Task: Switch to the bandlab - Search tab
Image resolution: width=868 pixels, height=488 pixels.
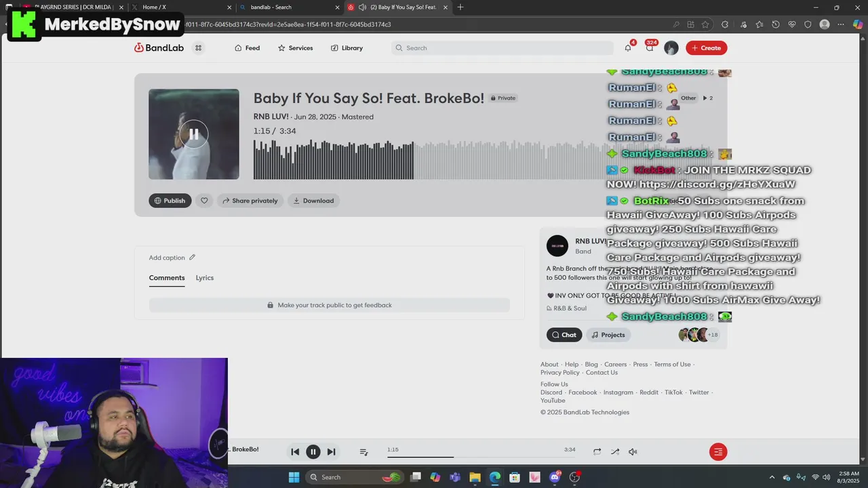Action: tap(290, 7)
